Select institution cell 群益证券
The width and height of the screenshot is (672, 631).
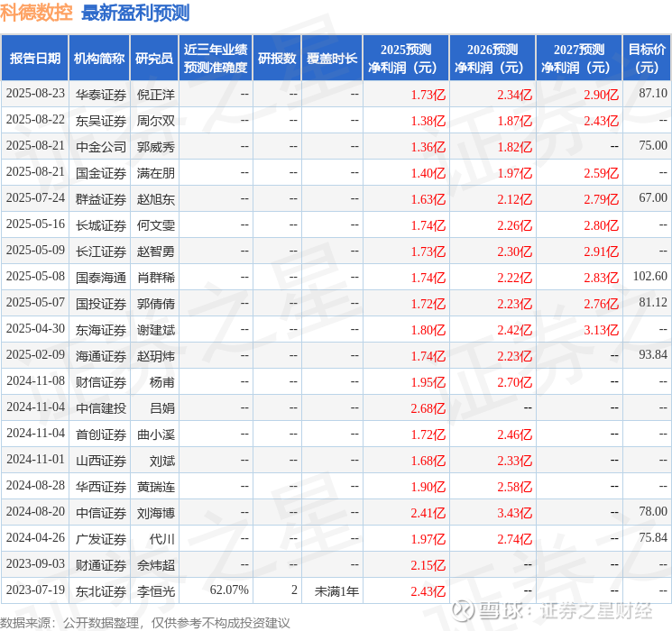click(101, 199)
